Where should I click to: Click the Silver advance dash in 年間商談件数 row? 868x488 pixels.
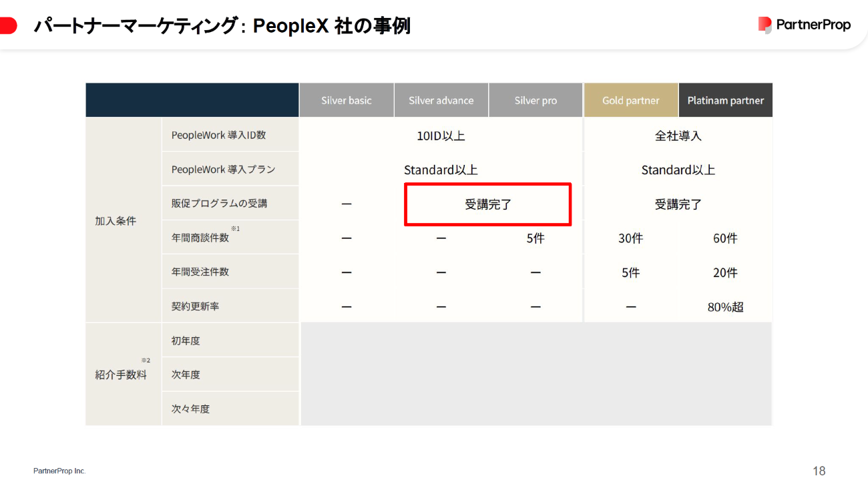pyautogui.click(x=441, y=238)
